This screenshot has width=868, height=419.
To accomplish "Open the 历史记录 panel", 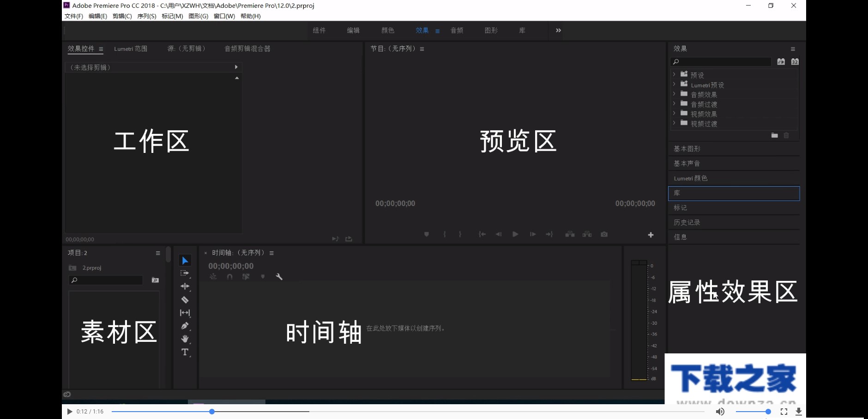I will [687, 222].
